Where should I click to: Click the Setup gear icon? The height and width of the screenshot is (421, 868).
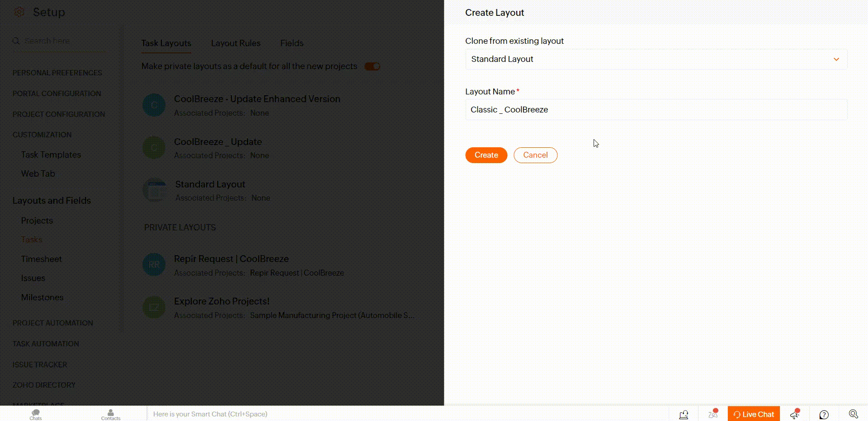click(x=19, y=12)
